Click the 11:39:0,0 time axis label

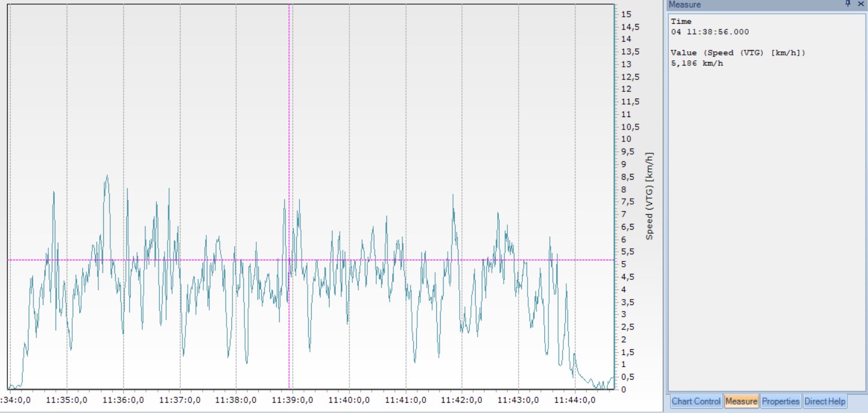[x=293, y=400]
